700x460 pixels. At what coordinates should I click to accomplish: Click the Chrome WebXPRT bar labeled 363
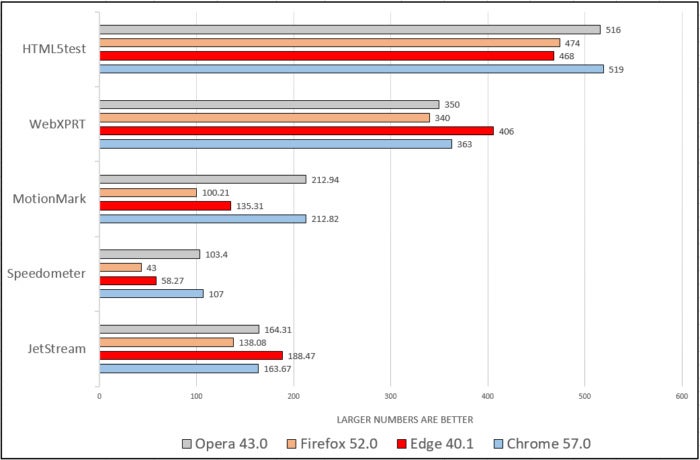275,144
